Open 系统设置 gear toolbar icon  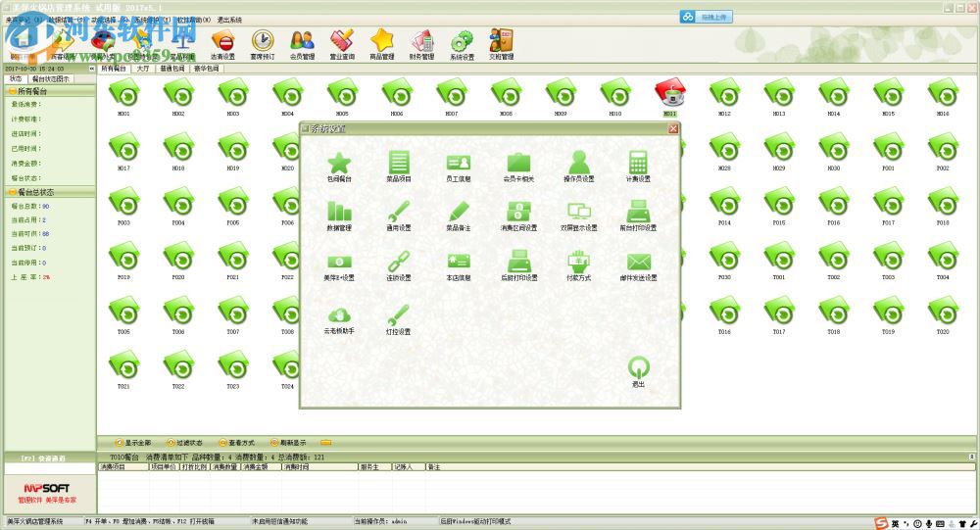tap(462, 44)
